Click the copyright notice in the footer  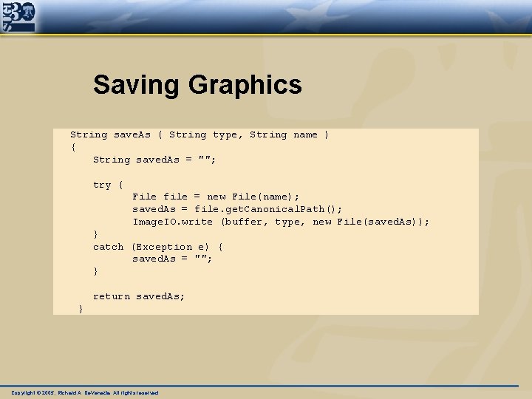click(x=85, y=393)
